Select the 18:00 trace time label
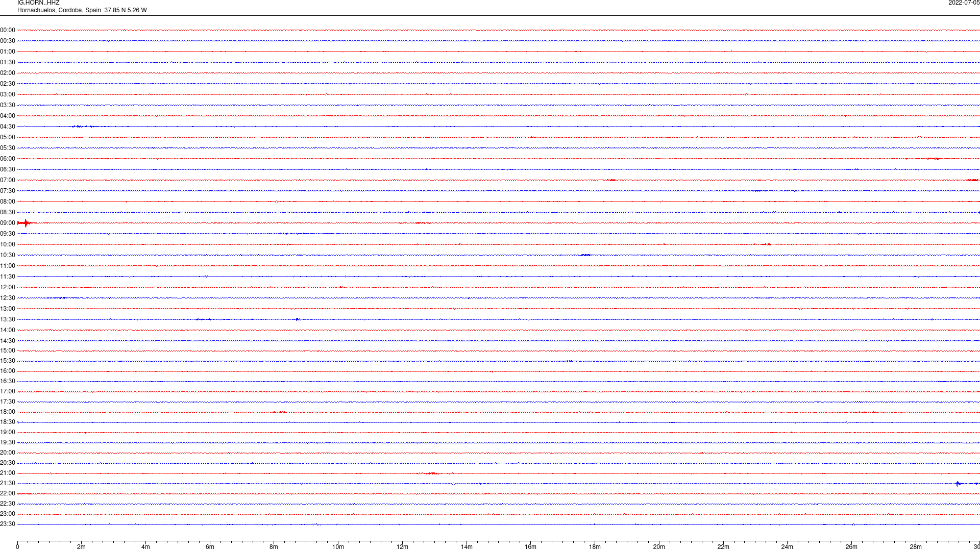The height and width of the screenshot is (551, 980). pos(8,412)
